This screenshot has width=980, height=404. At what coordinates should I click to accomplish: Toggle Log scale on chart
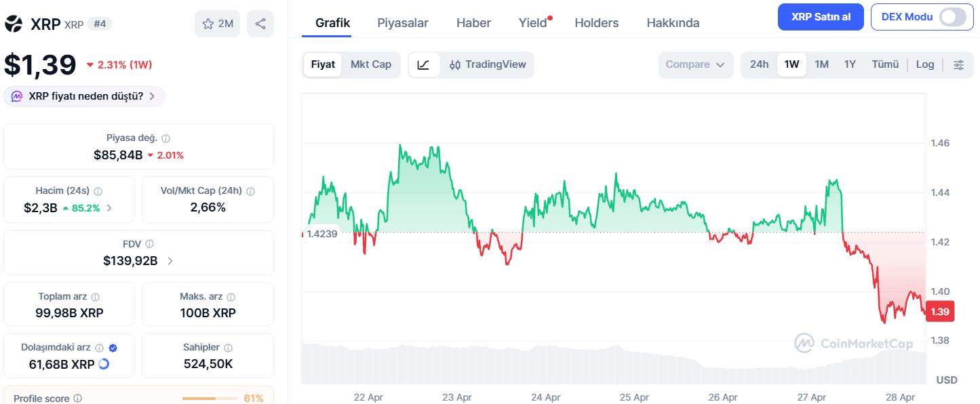click(925, 64)
